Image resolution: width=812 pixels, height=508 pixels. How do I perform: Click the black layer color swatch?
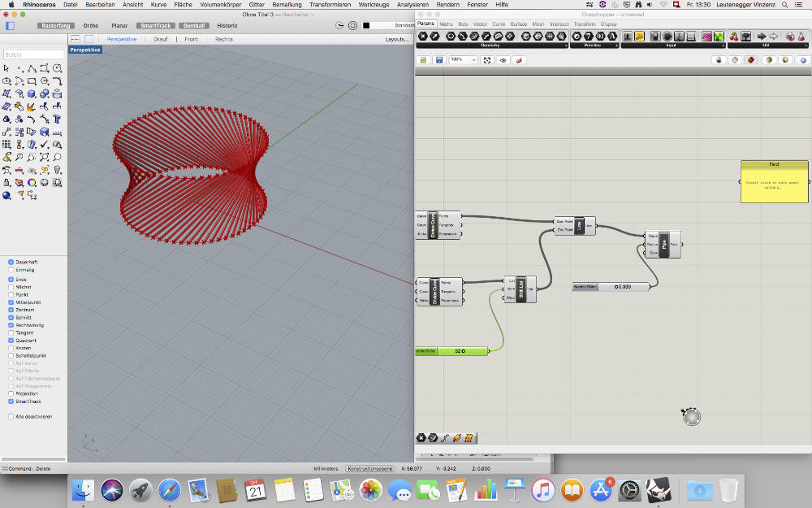tap(366, 25)
